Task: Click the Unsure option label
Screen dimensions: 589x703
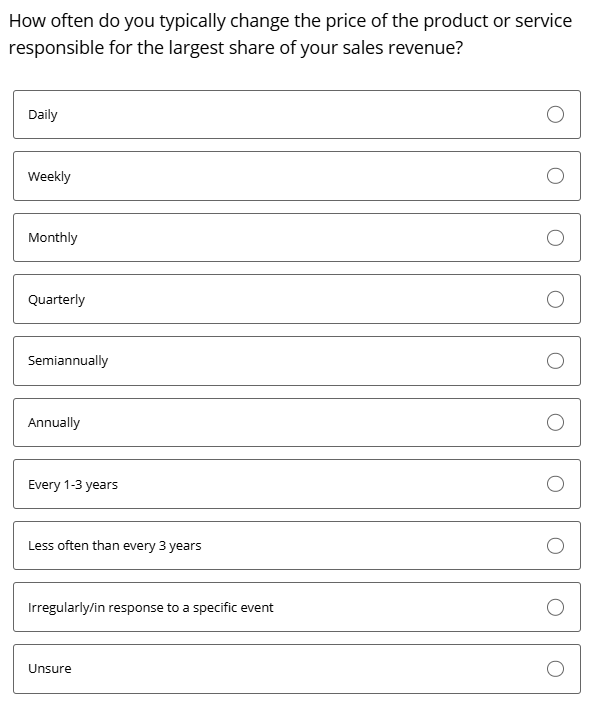Action: point(50,668)
